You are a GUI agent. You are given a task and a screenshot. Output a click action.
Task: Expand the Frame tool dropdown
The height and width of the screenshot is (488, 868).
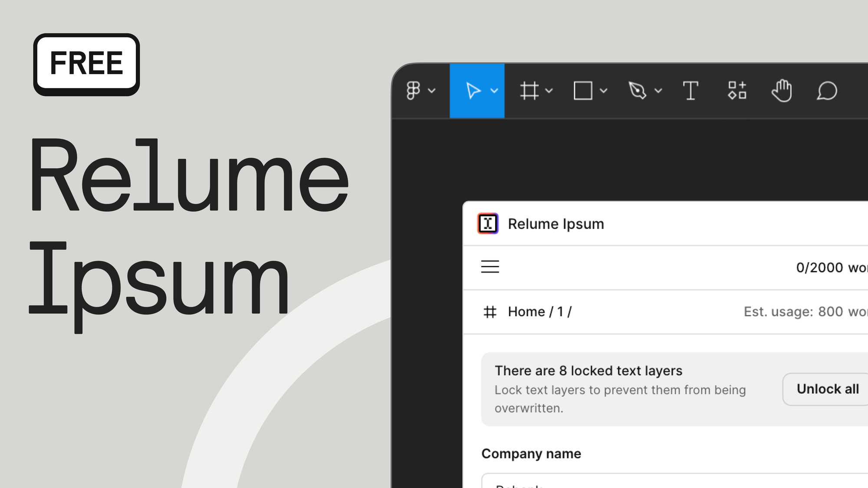click(549, 91)
